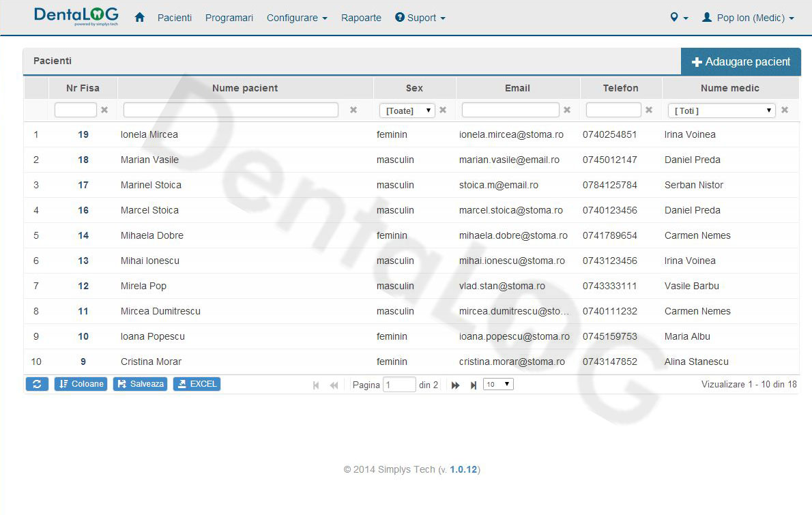Screen dimensions: 812x515
Task: Click email vlad.stan@stoma.ro
Action: (502, 286)
